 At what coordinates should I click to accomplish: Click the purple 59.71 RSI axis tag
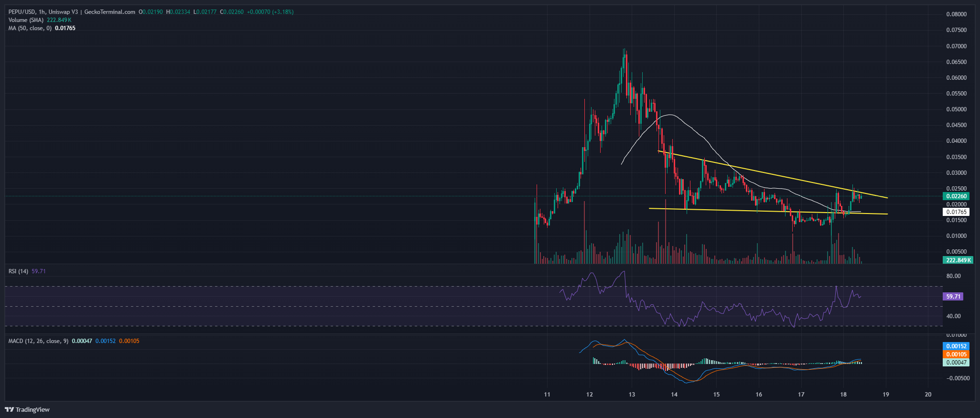coord(953,297)
